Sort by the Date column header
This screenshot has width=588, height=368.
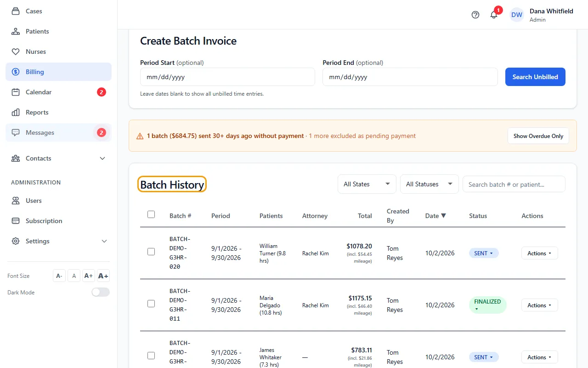435,216
